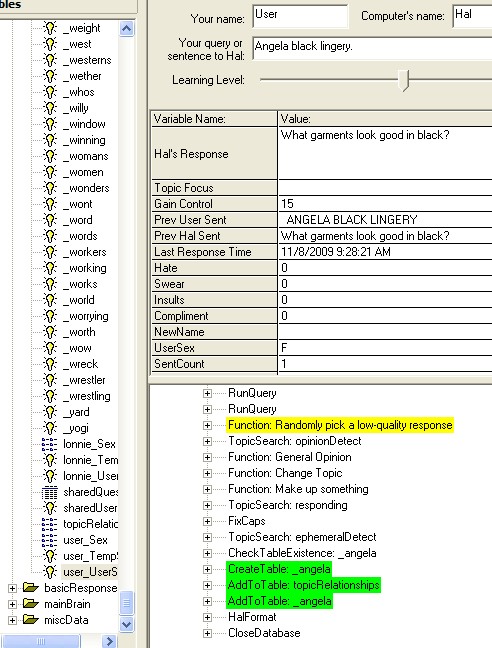
Task: Click the lightbulb icon beside _word
Action: click(50, 220)
